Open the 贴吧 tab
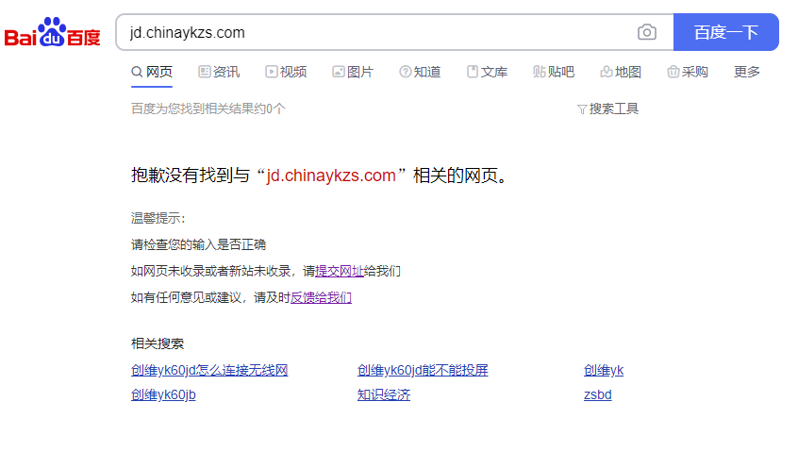The width and height of the screenshot is (798, 452). (x=554, y=72)
